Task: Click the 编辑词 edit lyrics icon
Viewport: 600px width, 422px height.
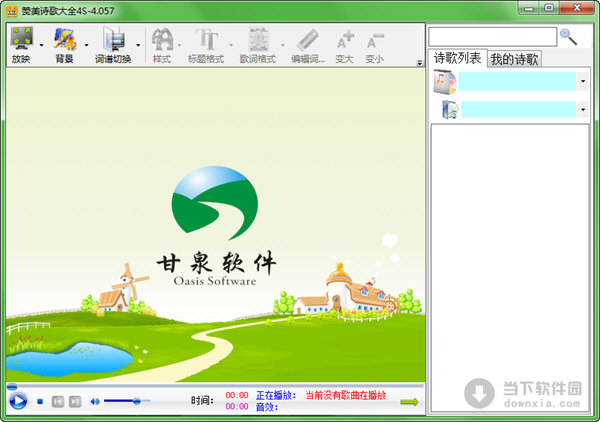Action: 308,40
